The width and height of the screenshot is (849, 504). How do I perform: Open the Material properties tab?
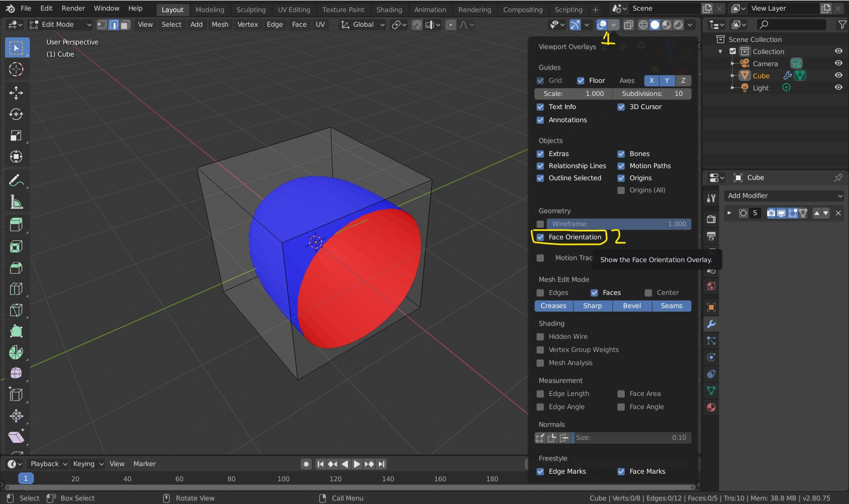tap(711, 408)
